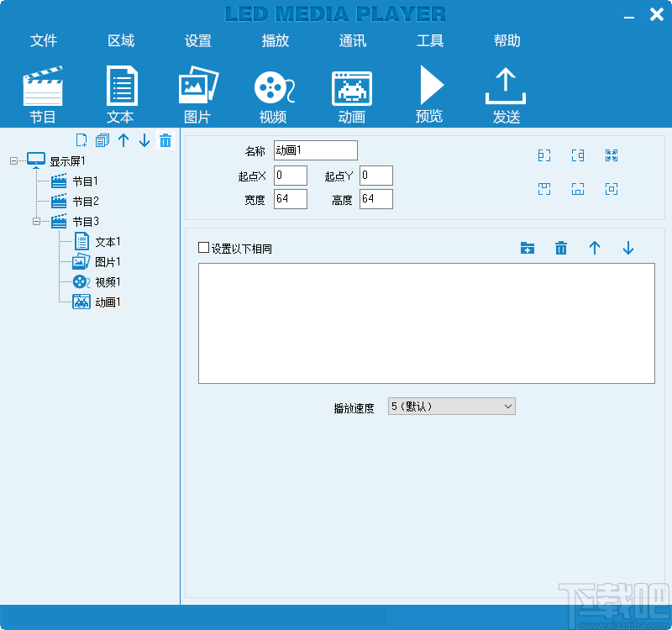This screenshot has height=630, width=672.
Task: Click inside the 名称 name input field
Action: click(315, 150)
